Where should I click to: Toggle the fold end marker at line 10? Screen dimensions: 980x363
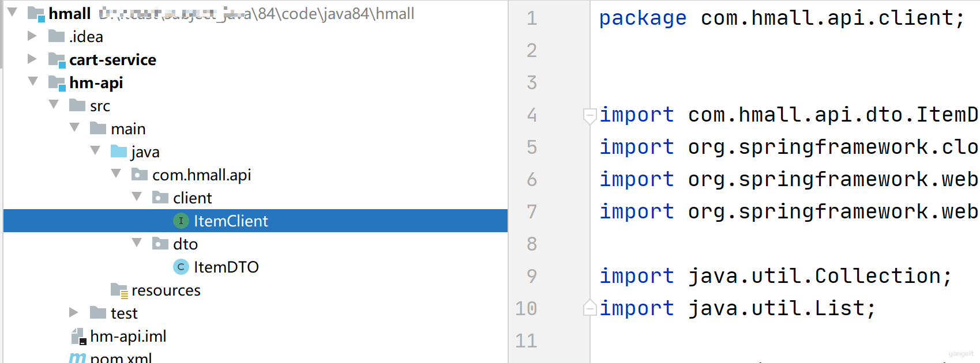(589, 308)
